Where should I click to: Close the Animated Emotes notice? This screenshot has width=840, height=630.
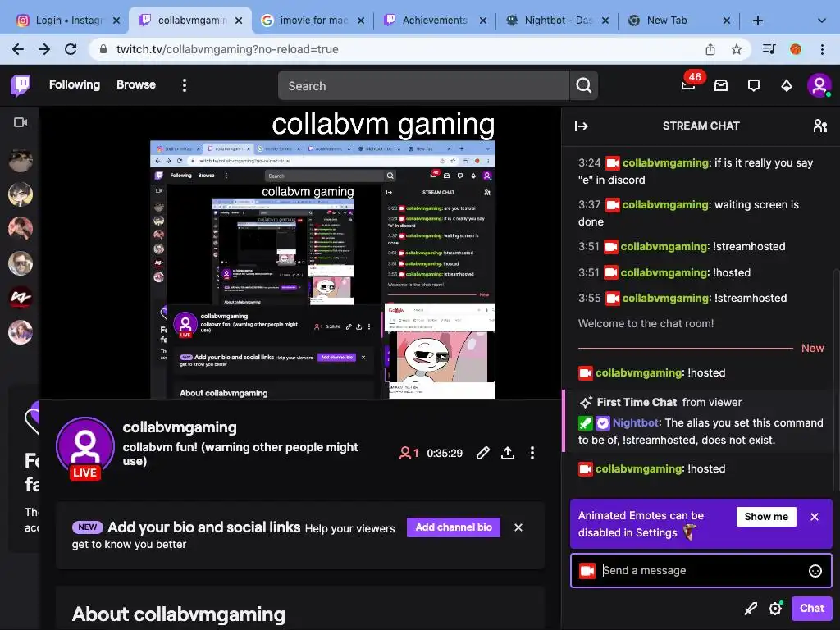point(815,517)
